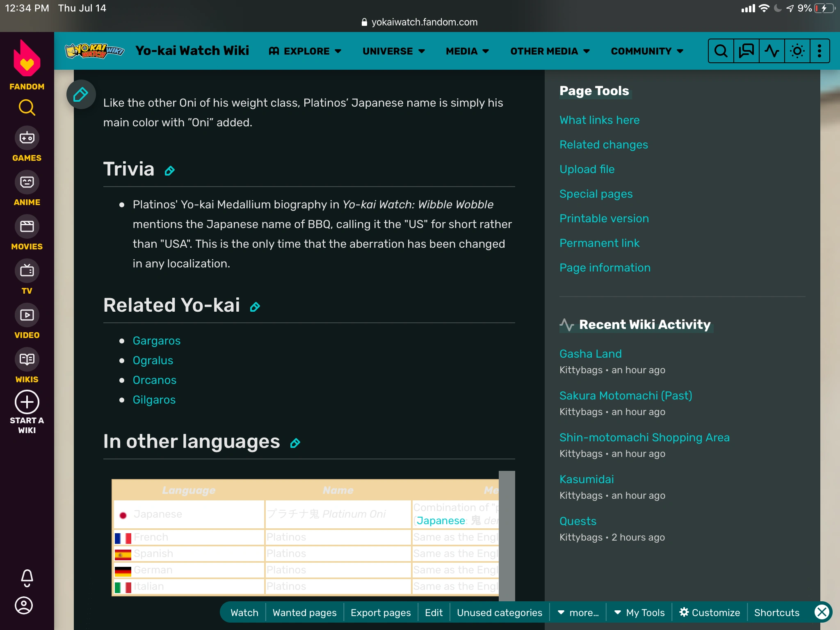Screen dimensions: 840x630
Task: Open the three-dot more options menu
Action: [819, 51]
